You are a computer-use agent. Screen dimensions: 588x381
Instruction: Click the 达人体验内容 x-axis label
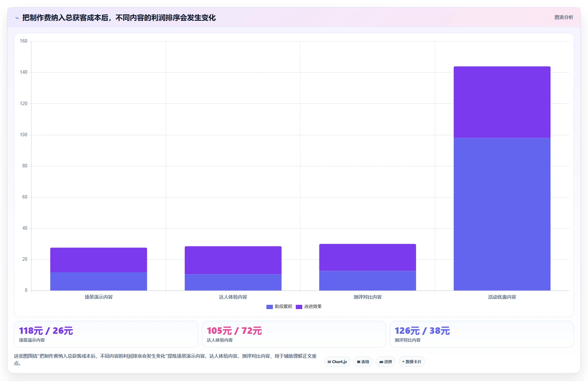(x=233, y=297)
